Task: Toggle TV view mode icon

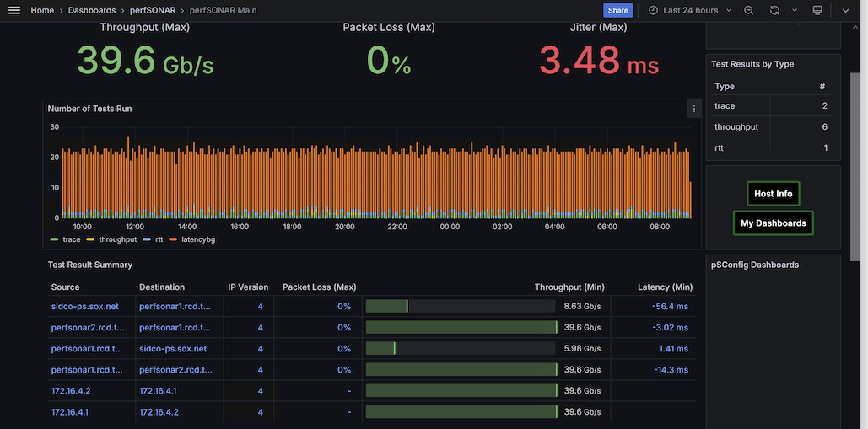Action: [x=817, y=10]
